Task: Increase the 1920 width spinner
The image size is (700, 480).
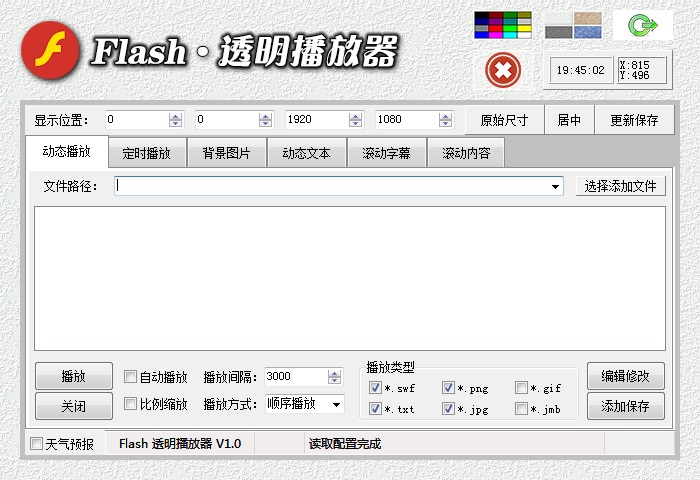Action: pyautogui.click(x=356, y=116)
